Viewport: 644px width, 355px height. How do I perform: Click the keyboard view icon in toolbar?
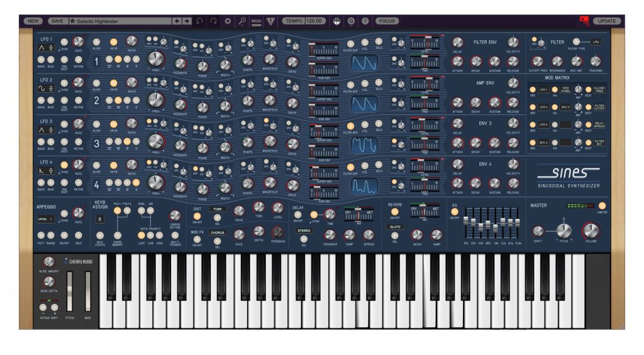337,21
